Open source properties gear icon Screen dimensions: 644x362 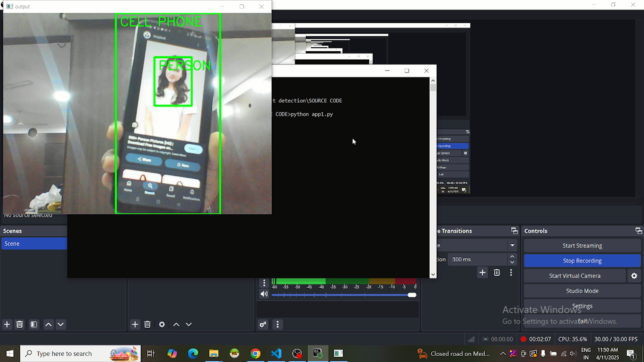coord(162,324)
